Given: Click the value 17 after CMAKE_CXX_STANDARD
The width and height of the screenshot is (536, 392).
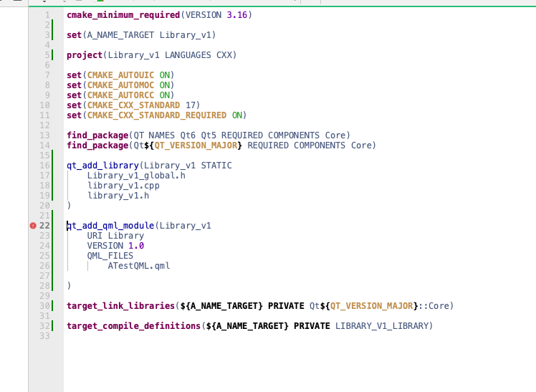Looking at the screenshot, I should [x=191, y=105].
